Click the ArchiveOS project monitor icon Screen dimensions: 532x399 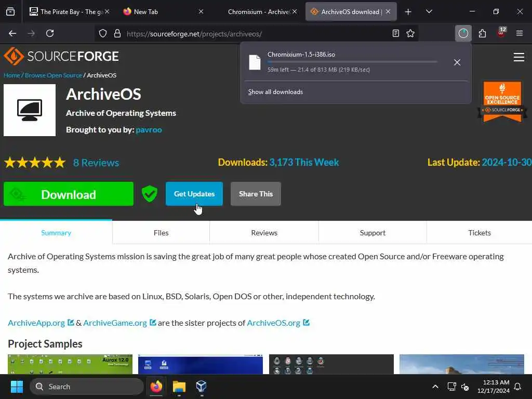30,110
